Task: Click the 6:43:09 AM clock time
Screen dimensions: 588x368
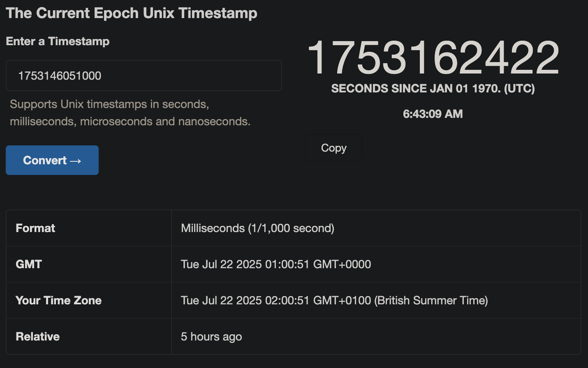Action: click(x=433, y=114)
